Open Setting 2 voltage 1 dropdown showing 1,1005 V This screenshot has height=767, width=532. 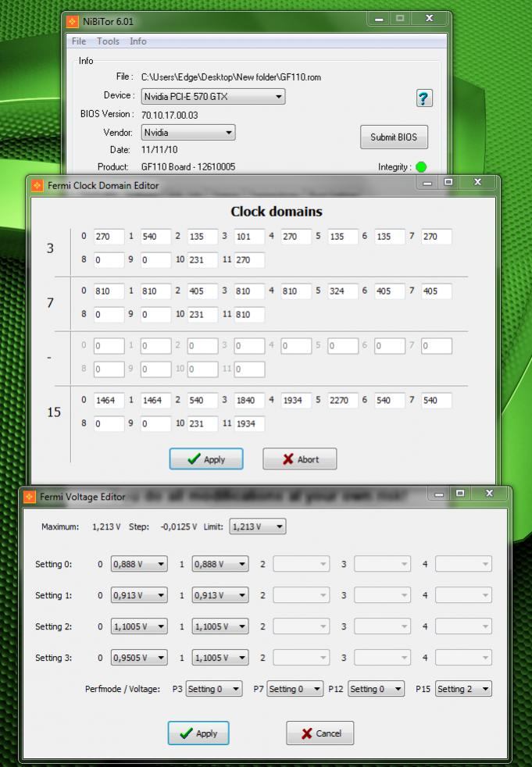(x=220, y=626)
